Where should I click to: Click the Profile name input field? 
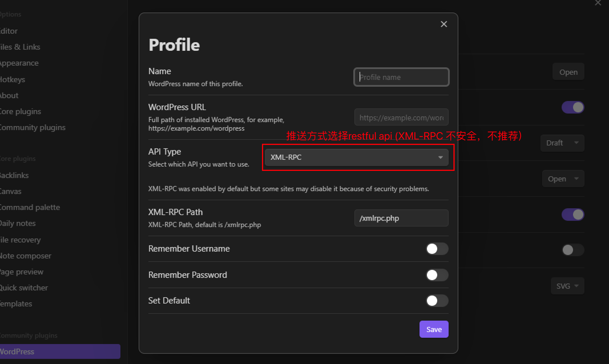click(401, 77)
